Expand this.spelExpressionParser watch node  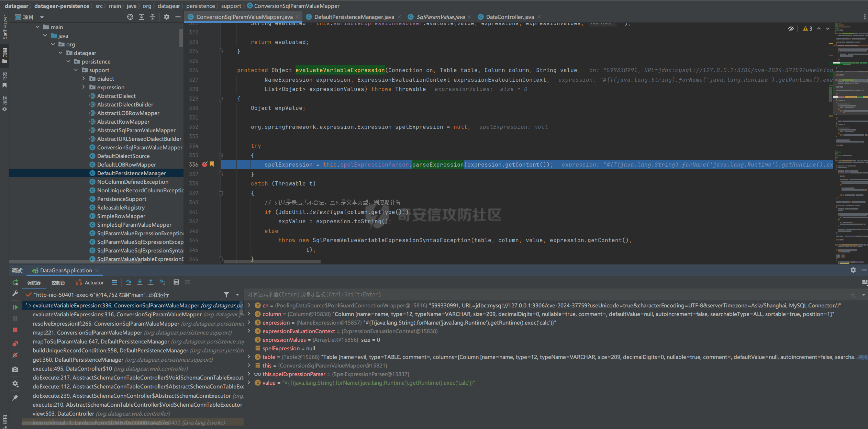pos(249,374)
